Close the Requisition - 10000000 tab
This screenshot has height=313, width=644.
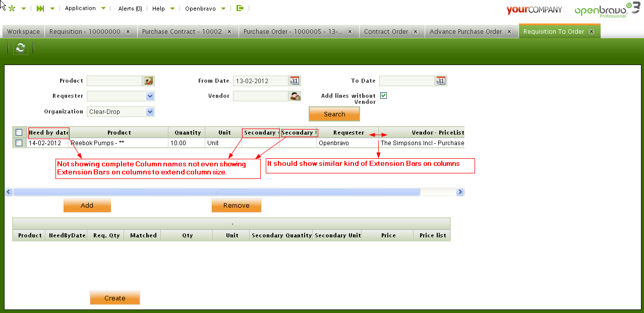tap(128, 31)
